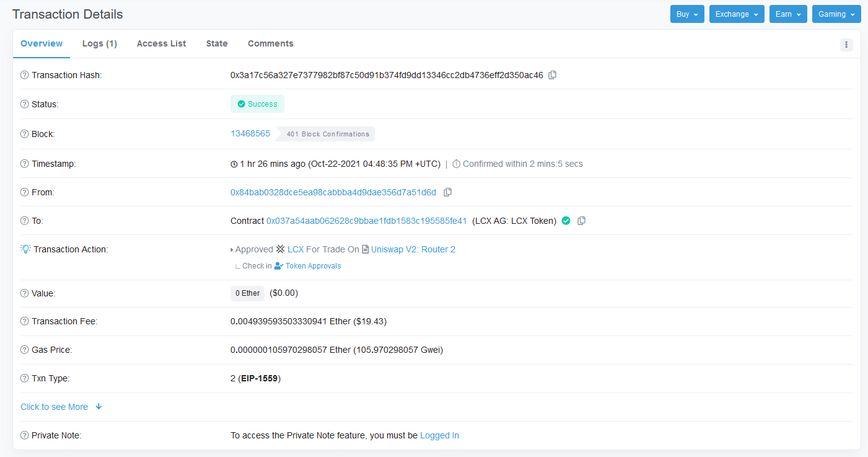
Task: Open the Buy dropdown menu
Action: [x=687, y=14]
